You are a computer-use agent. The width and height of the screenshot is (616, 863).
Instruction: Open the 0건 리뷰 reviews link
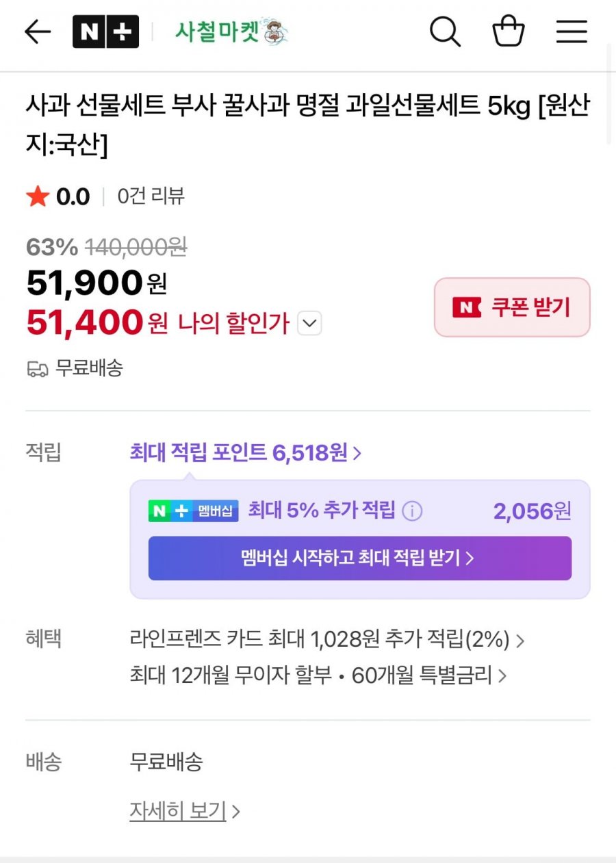(x=151, y=197)
